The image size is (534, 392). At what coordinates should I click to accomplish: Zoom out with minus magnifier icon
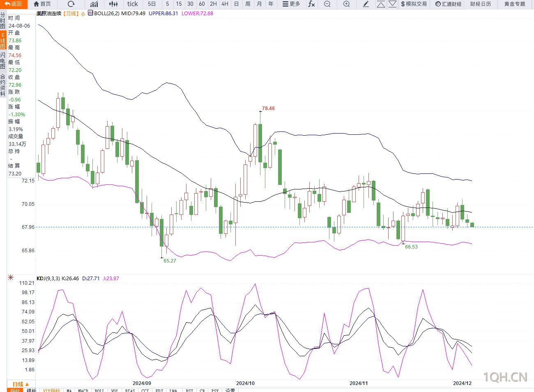click(327, 4)
